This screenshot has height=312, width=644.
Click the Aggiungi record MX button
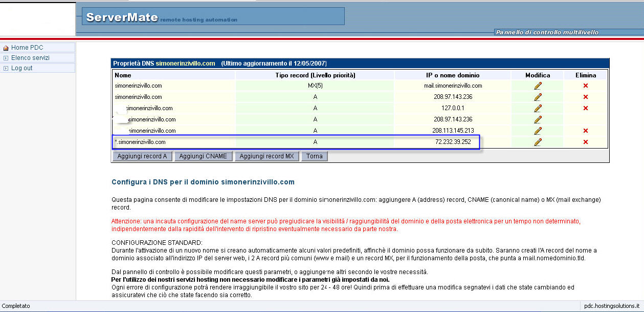[x=267, y=156]
